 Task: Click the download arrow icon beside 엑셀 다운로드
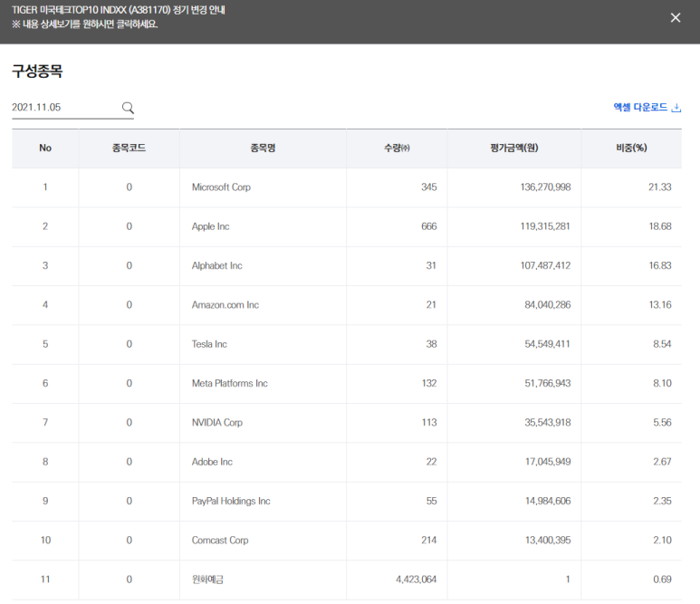tap(676, 108)
